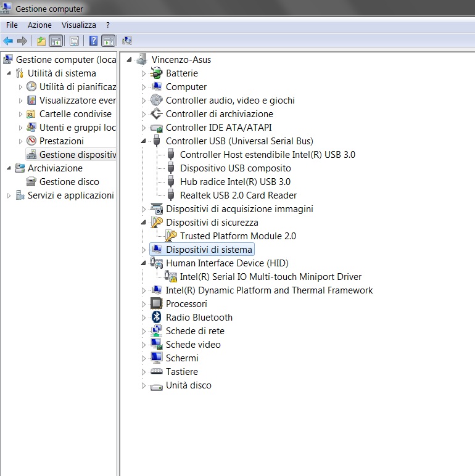Click the Utilità di pianificazione clock icon
This screenshot has width=475, height=476.
[31, 86]
